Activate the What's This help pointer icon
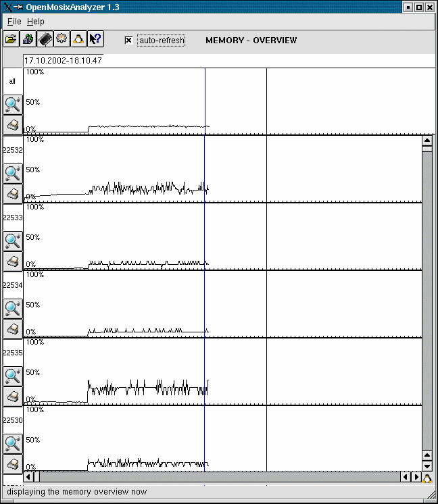Viewport: 438px width, 504px height. [95, 40]
